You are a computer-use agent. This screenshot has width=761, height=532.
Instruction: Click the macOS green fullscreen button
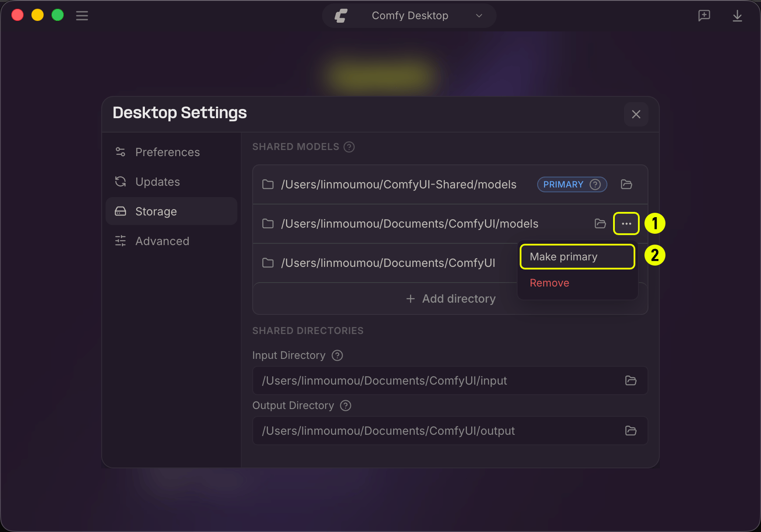coord(58,15)
